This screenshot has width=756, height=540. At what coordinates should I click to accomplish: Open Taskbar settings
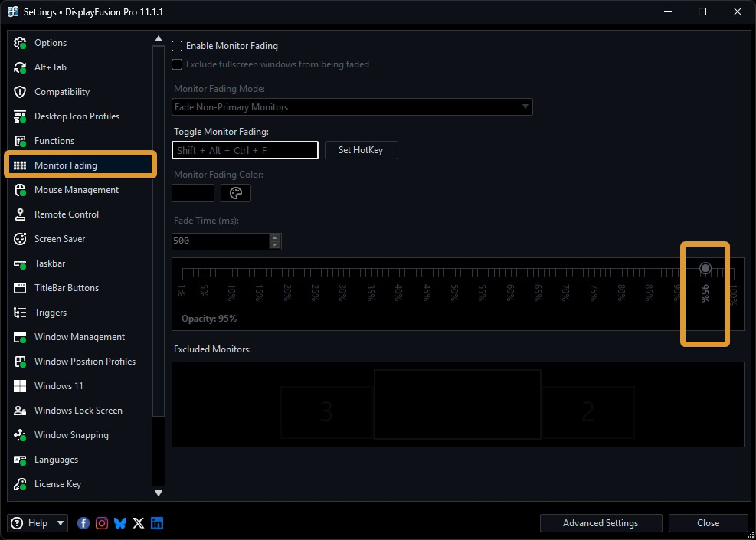[80, 263]
